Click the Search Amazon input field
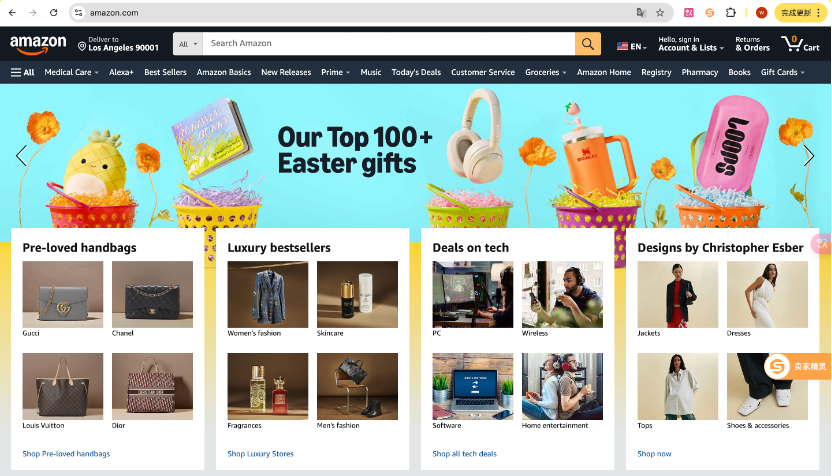The height and width of the screenshot is (476, 832). [x=389, y=44]
